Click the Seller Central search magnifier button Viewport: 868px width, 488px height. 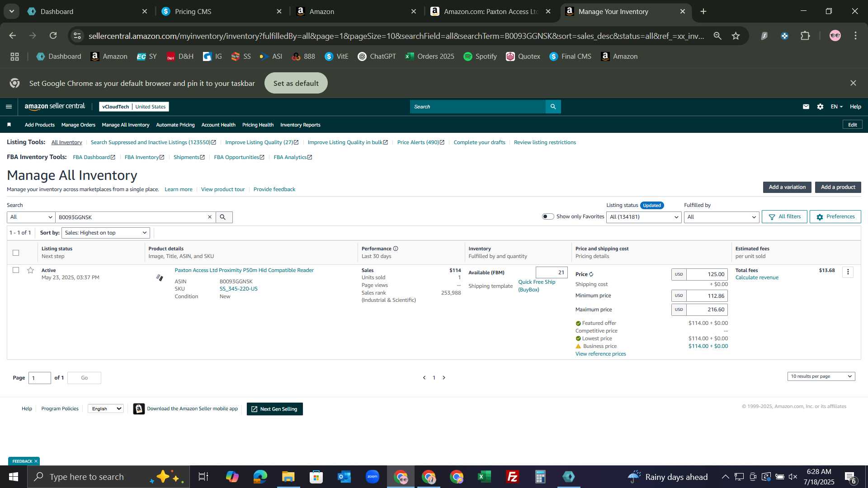tap(553, 107)
